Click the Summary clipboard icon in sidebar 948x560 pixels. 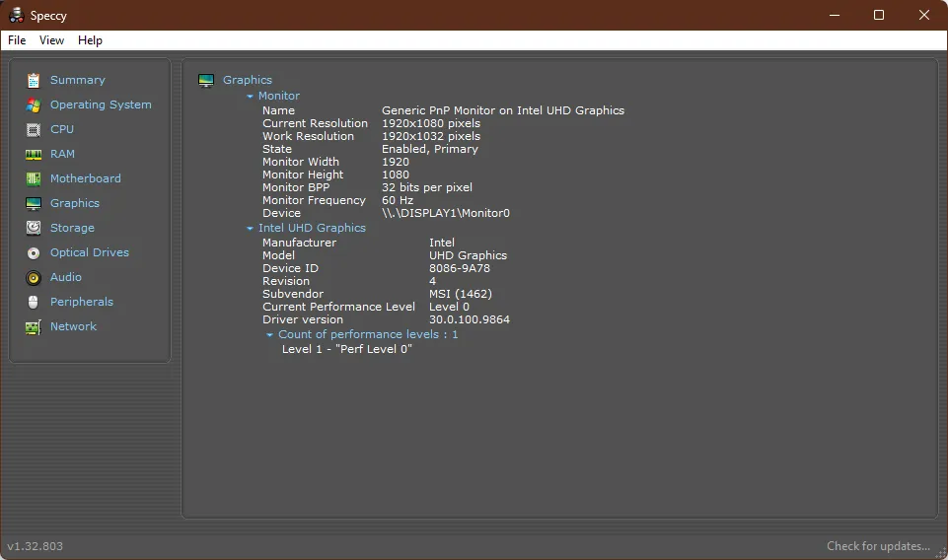34,81
